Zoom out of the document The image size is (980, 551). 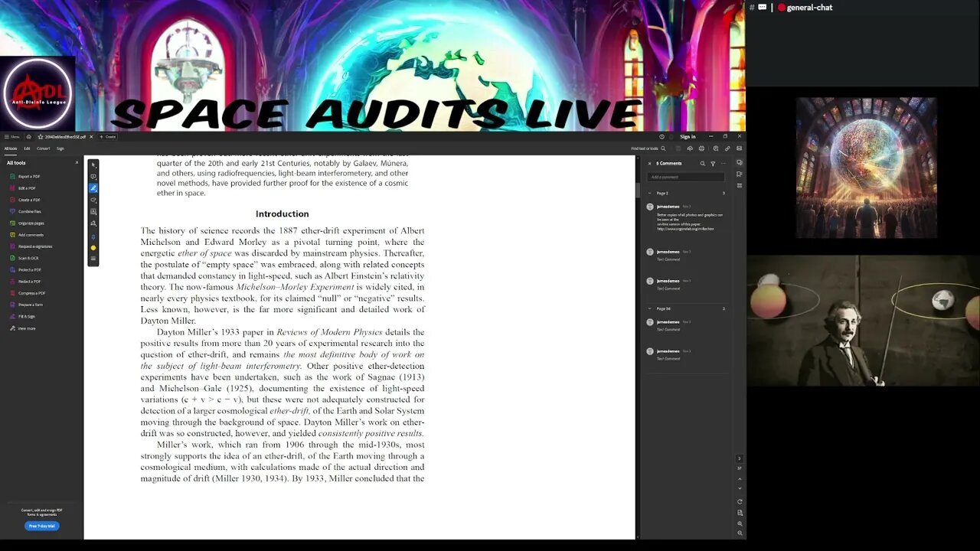(740, 533)
